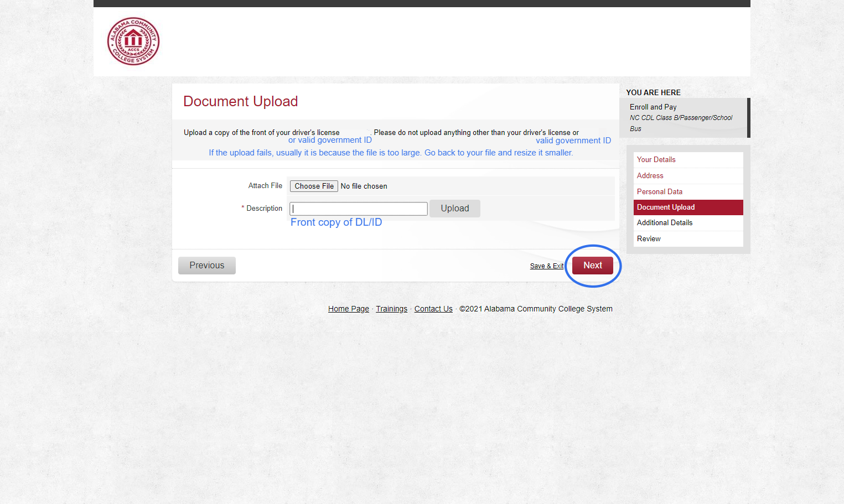
Task: Click the '©2021 Alabama Community College System' text
Action: coord(536,309)
